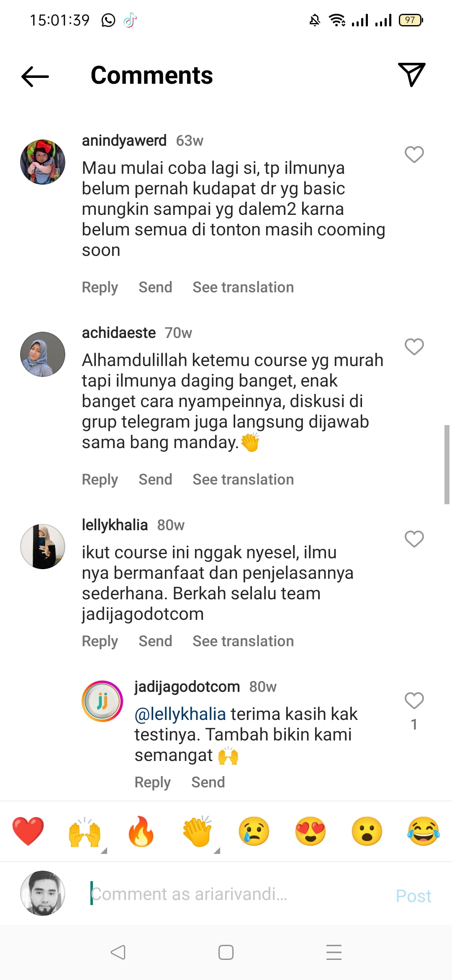See translation of anindyawerd's comment
This screenshot has height=980, width=452.
pyautogui.click(x=243, y=287)
